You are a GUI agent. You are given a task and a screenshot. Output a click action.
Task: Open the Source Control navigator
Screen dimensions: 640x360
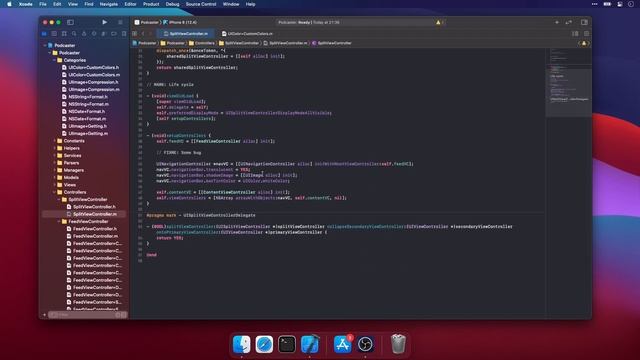54,33
